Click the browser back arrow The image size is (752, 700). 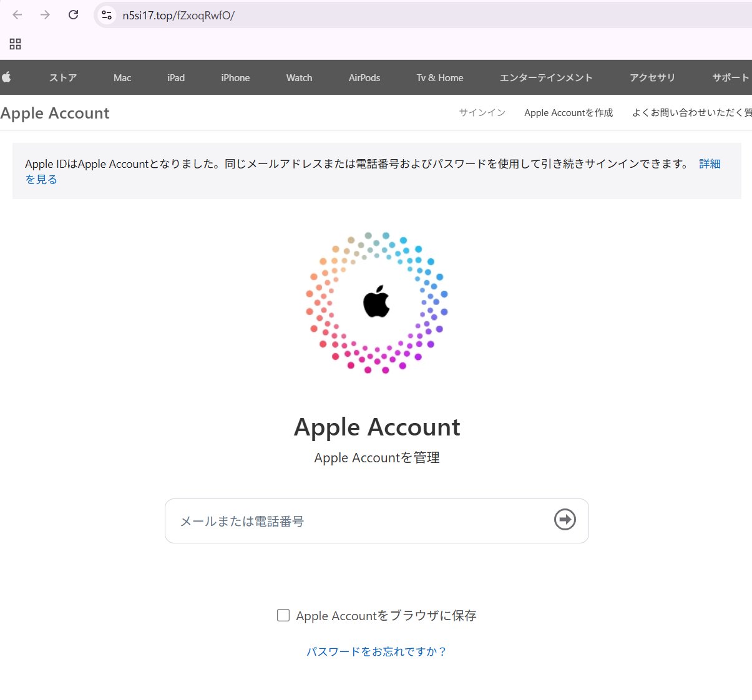(x=17, y=15)
